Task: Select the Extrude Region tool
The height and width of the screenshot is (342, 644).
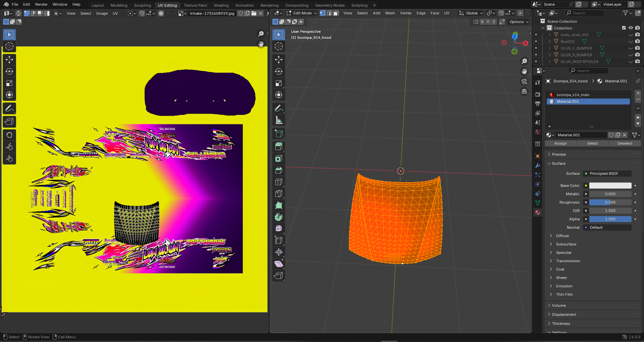Action: coord(279,147)
